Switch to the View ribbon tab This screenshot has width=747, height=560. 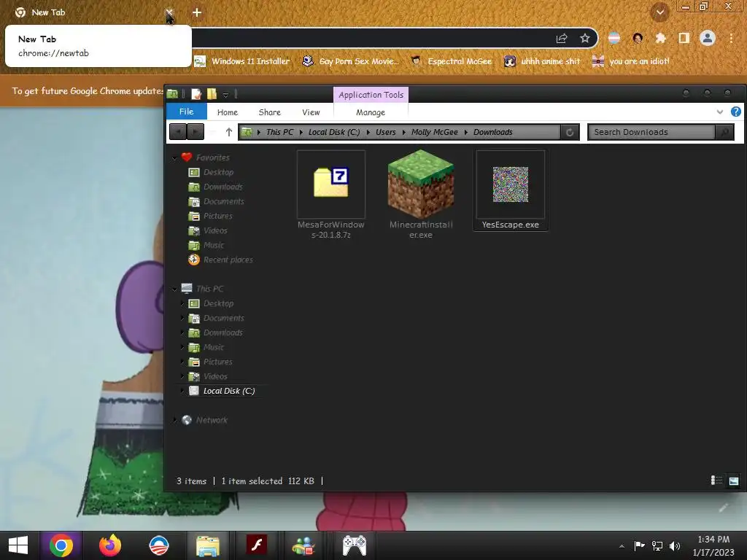pos(311,112)
